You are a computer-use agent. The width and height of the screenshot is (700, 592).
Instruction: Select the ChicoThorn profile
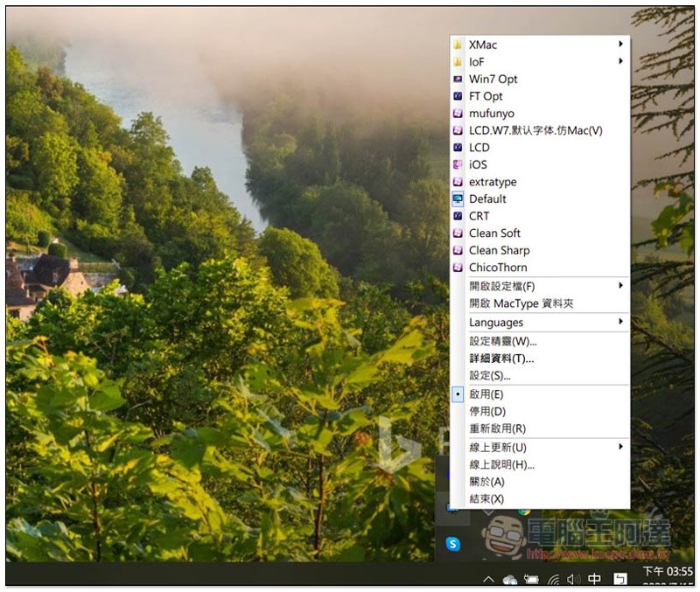coord(540,268)
